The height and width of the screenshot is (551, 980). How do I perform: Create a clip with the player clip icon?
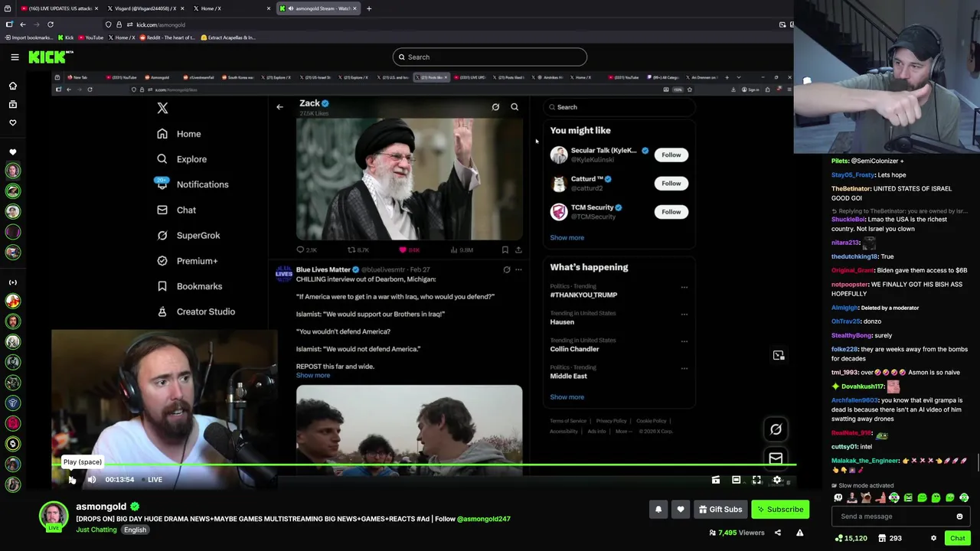point(716,480)
